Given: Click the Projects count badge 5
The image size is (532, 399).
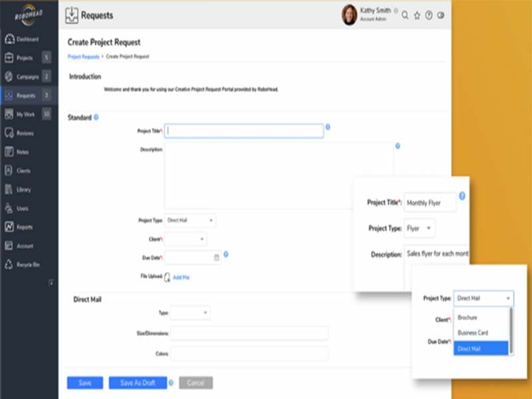Looking at the screenshot, I should point(47,58).
